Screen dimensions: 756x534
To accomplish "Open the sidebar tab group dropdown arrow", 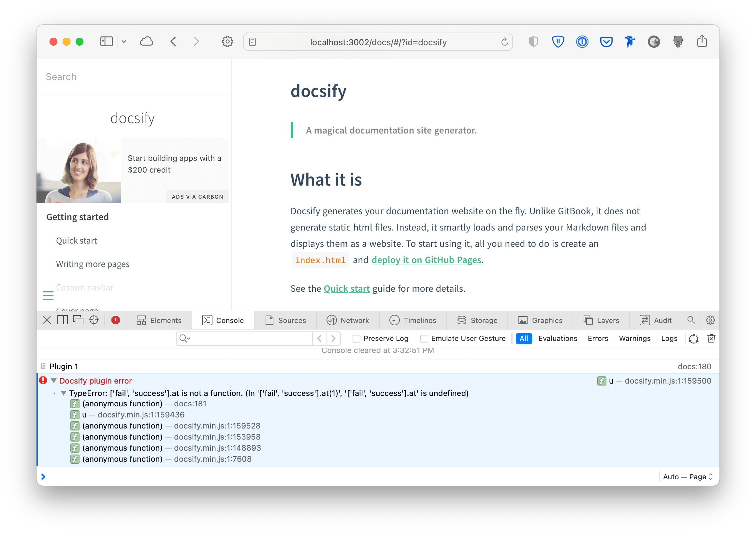I will coord(124,41).
